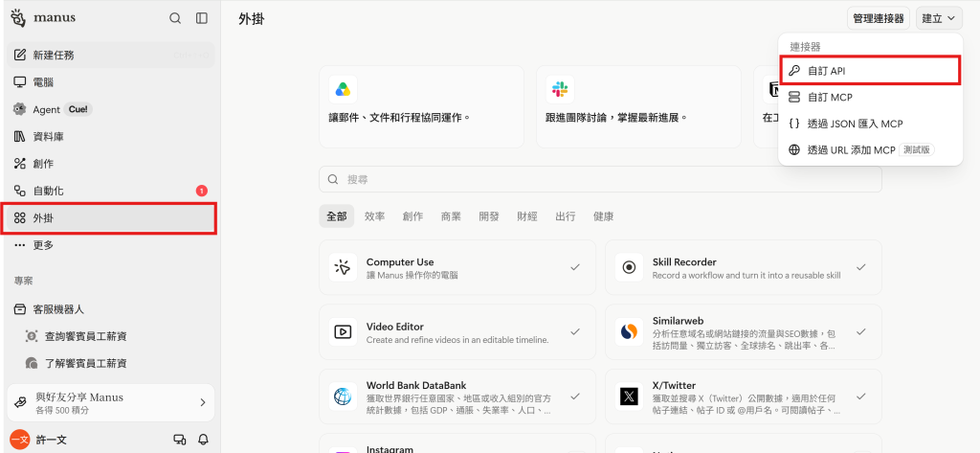The width and height of the screenshot is (980, 453).
Task: Click the Video Editor play icon
Action: 344,332
